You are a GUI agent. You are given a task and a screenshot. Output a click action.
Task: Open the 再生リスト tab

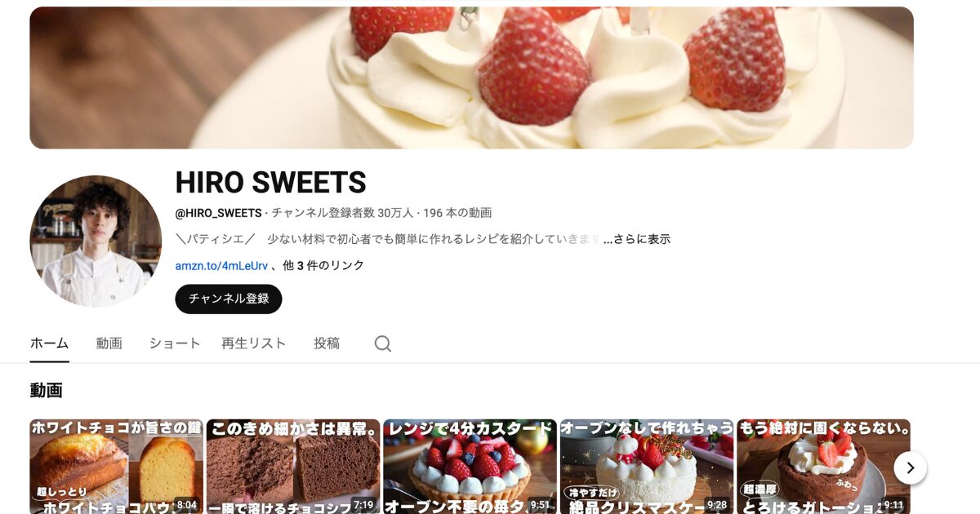254,343
